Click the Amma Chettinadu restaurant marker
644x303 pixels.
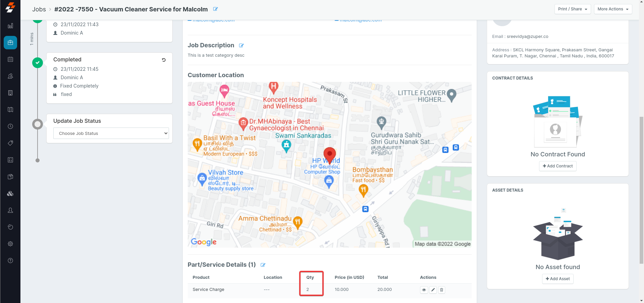298,222
